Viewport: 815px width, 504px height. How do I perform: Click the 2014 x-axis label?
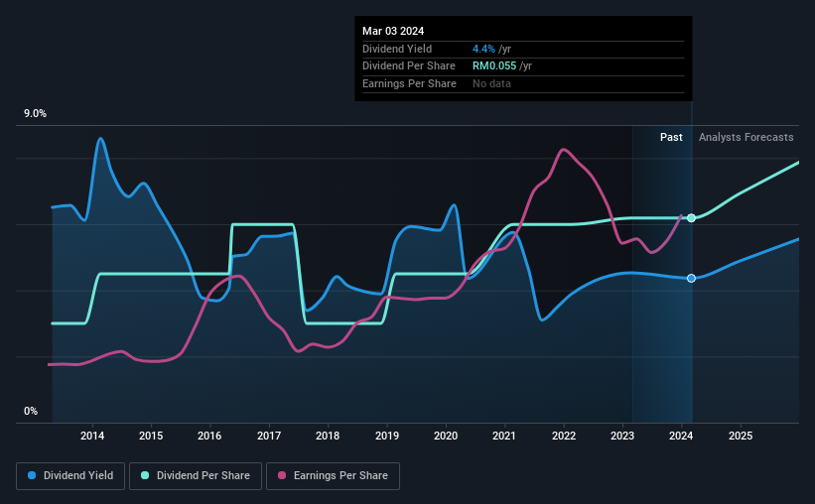coord(92,436)
